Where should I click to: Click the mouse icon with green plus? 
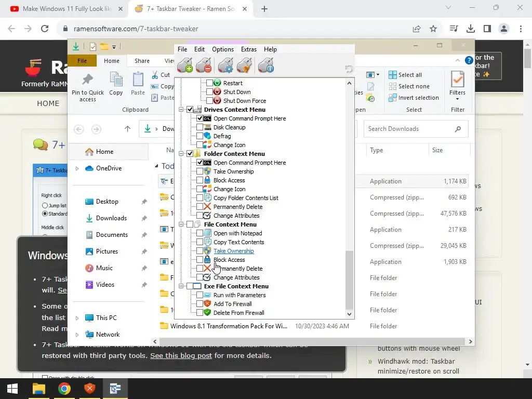(185, 65)
